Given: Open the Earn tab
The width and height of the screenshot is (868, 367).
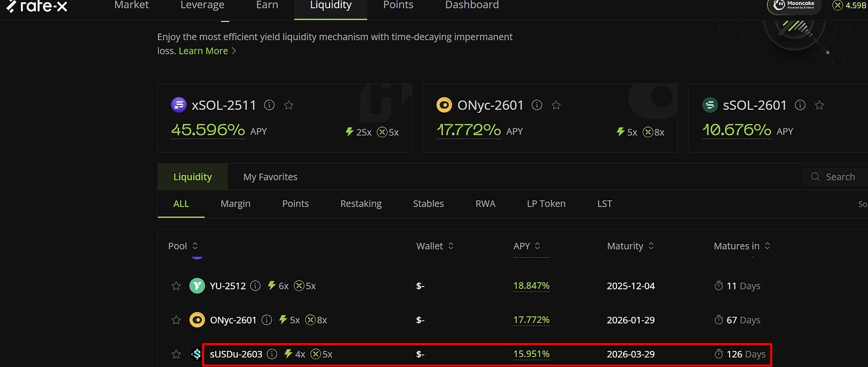Looking at the screenshot, I should [266, 5].
